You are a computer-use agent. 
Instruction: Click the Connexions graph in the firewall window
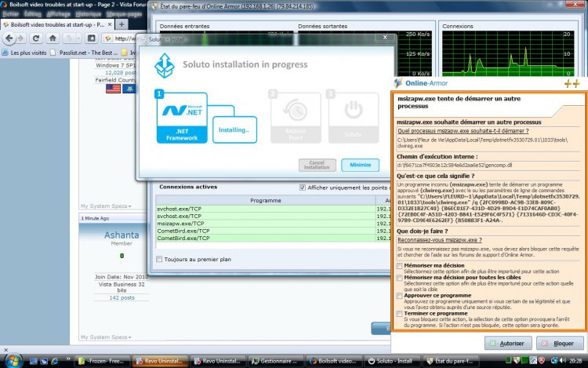(508, 53)
